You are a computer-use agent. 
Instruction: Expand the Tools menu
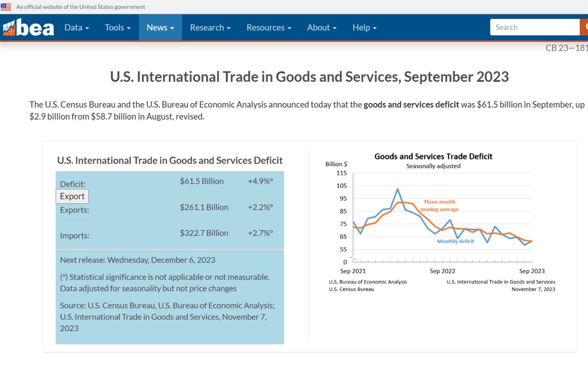coord(118,27)
